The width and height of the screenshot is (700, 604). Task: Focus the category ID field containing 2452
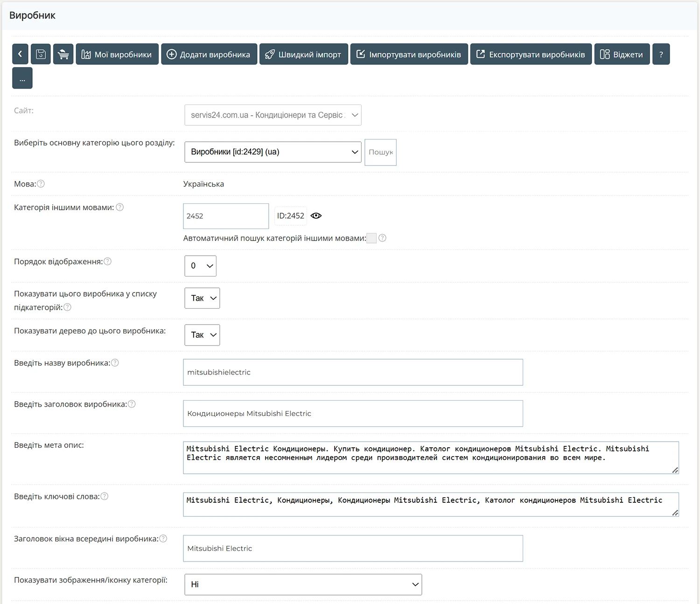226,216
